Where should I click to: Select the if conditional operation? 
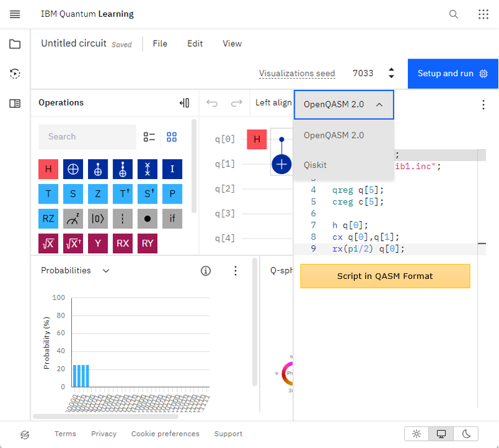point(172,218)
